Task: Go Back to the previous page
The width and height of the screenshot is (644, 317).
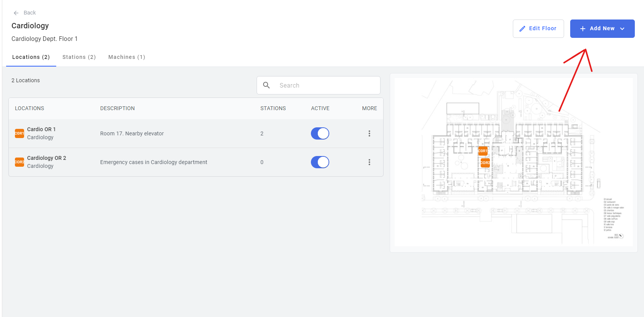Action: coord(24,13)
